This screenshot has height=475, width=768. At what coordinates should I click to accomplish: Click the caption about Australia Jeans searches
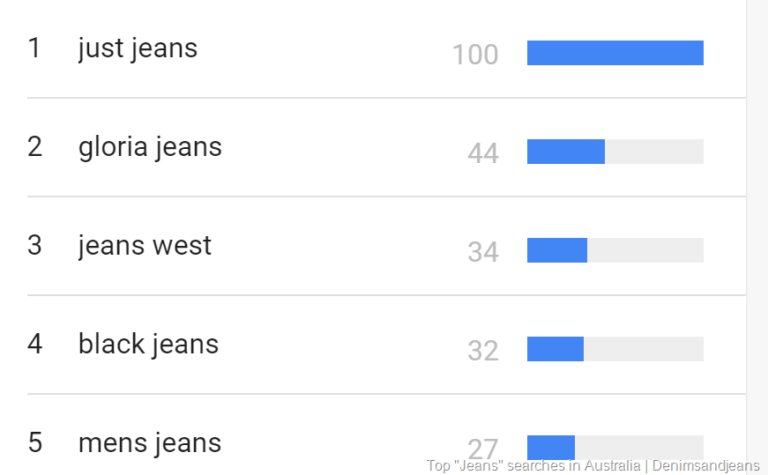(x=594, y=466)
